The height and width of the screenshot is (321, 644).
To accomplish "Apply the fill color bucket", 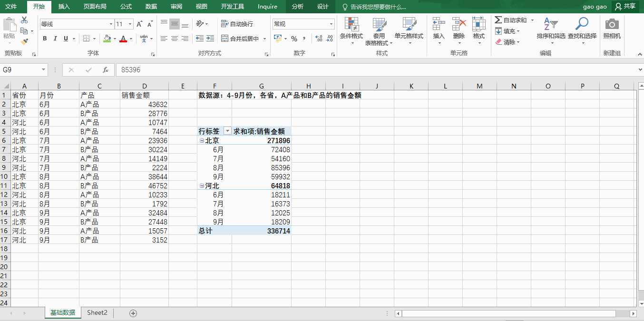I will (107, 39).
